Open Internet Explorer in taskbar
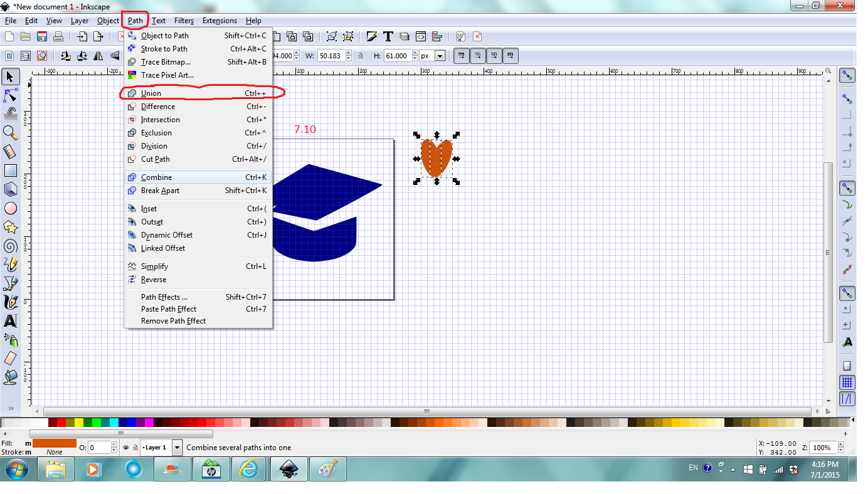The height and width of the screenshot is (494, 868). pos(250,469)
